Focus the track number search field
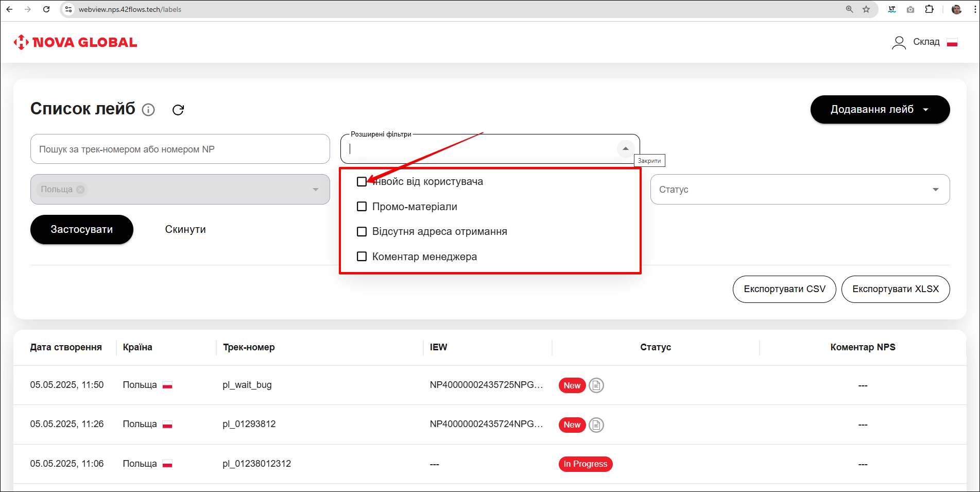This screenshot has width=980, height=492. click(x=180, y=149)
